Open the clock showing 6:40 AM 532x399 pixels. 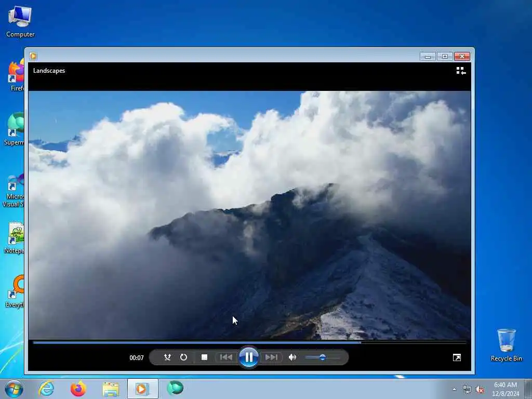click(x=505, y=389)
